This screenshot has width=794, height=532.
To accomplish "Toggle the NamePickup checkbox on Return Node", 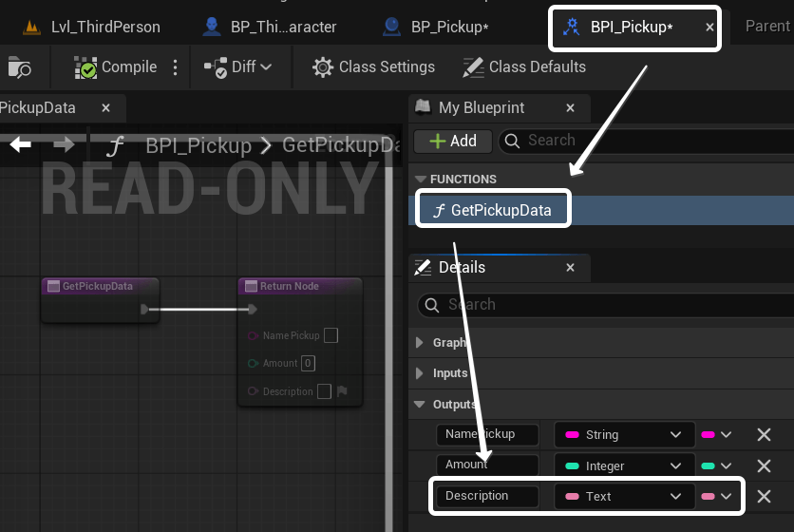I will coord(331,335).
